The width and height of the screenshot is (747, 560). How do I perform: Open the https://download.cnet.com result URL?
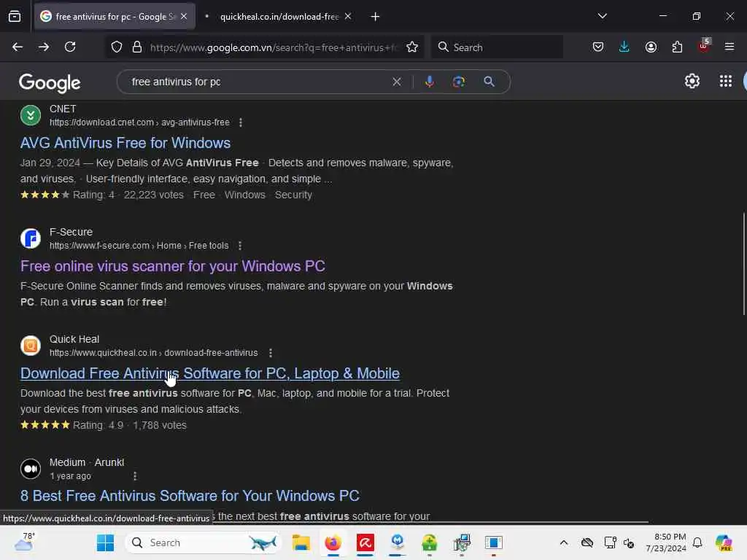pos(139,122)
